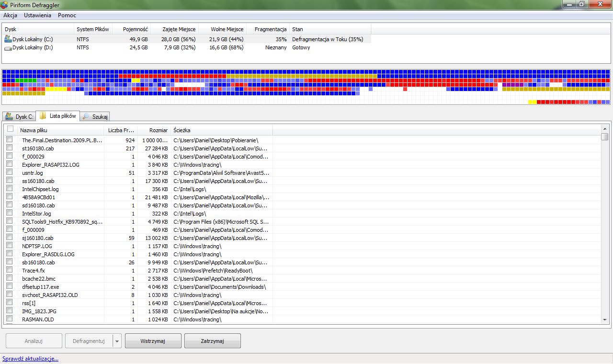Open the Sprawdź aktualizacje link
613x364 pixels.
(30, 358)
